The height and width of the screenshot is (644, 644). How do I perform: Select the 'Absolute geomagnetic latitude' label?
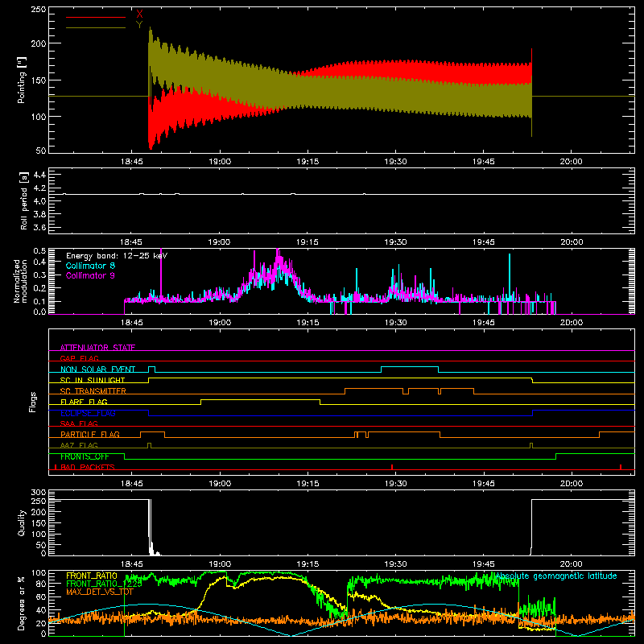[556, 576]
